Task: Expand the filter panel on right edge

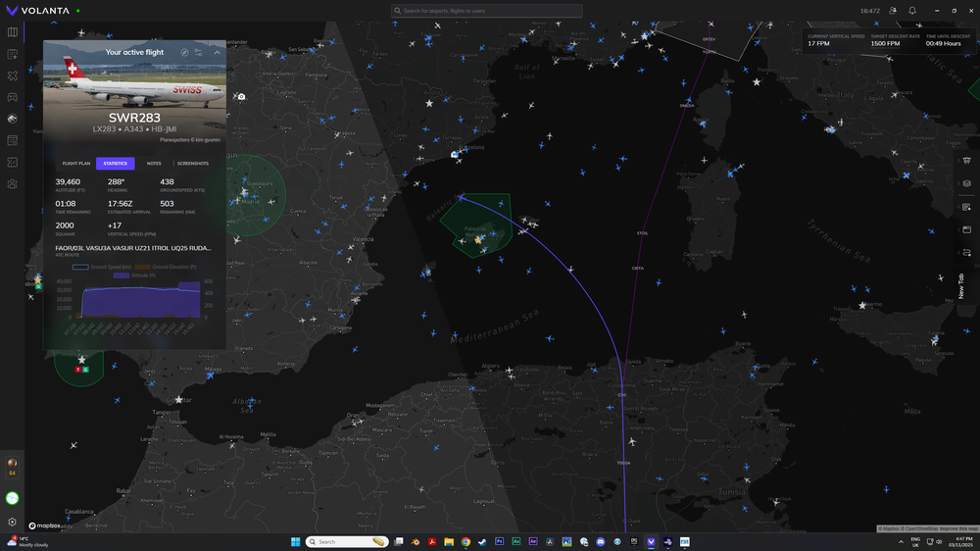Action: (967, 160)
